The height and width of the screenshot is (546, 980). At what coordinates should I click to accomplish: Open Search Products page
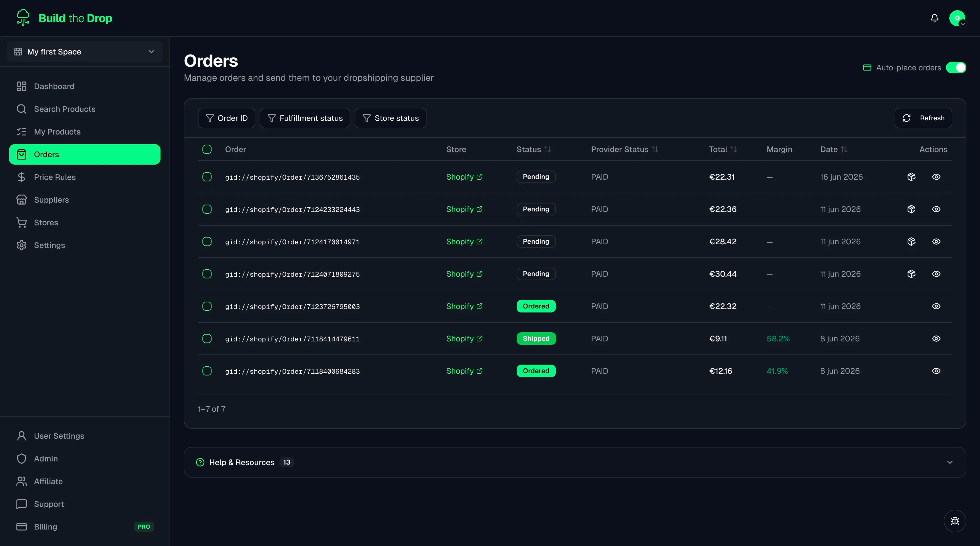[x=85, y=109]
